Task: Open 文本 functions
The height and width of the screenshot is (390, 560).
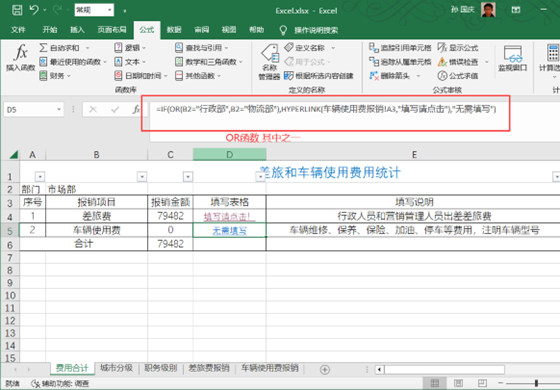Action: [130, 62]
